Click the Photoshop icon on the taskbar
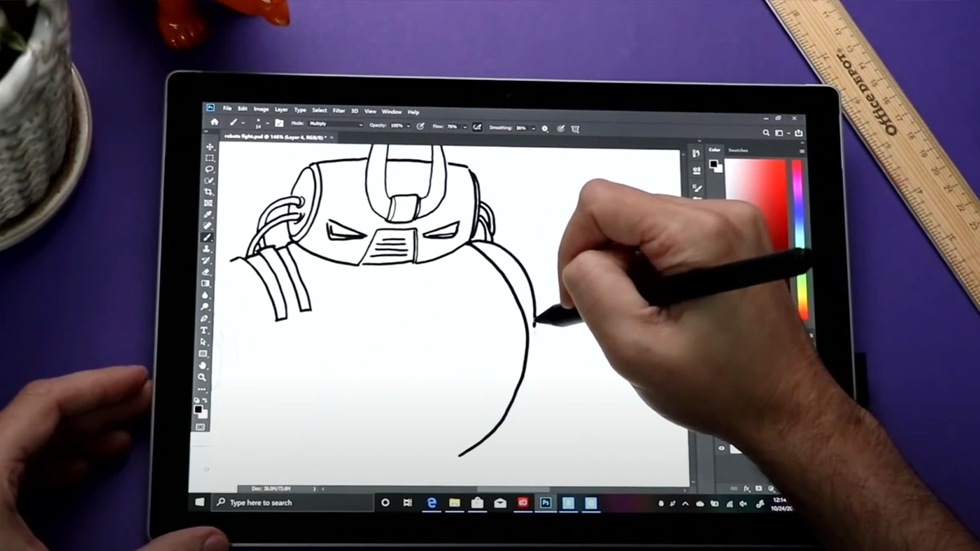 [546, 504]
